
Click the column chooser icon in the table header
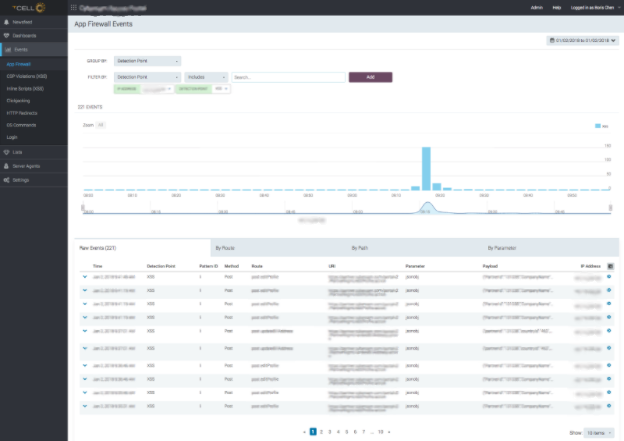click(x=609, y=267)
